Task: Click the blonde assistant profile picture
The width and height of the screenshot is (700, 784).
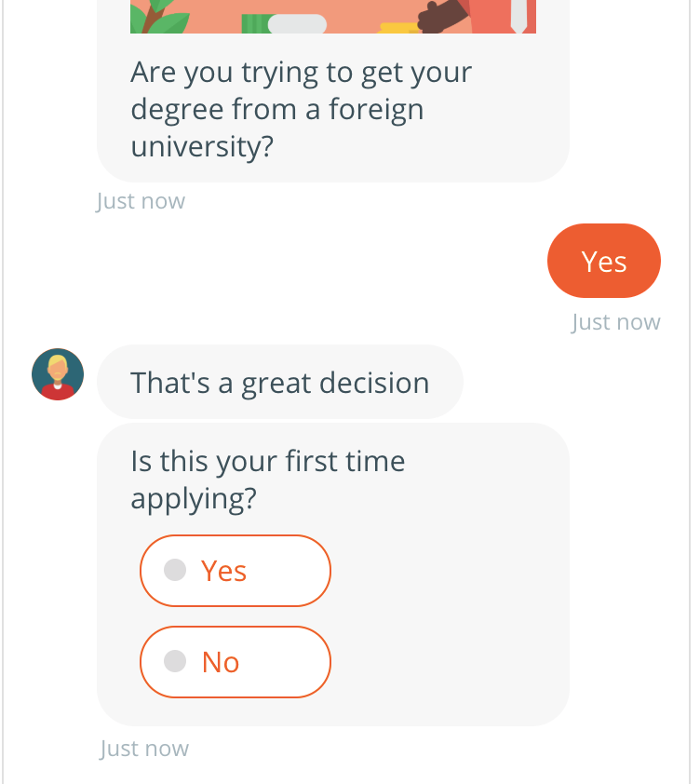Action: tap(57, 372)
